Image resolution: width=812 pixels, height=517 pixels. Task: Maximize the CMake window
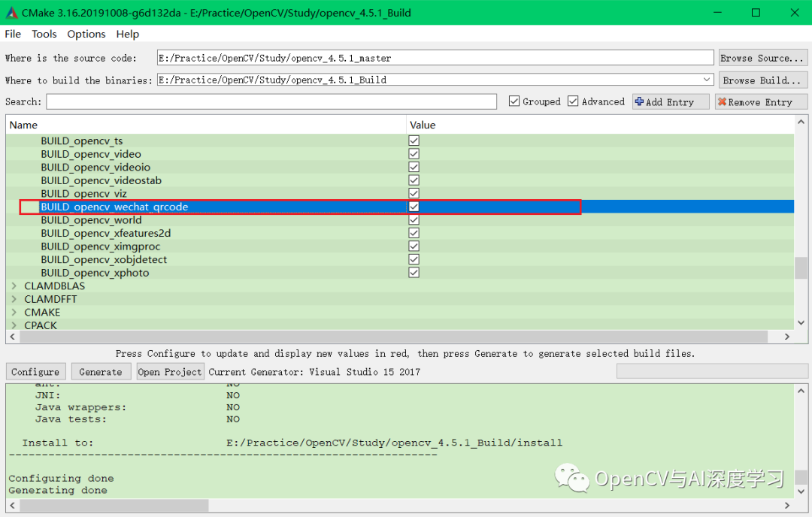pos(756,13)
